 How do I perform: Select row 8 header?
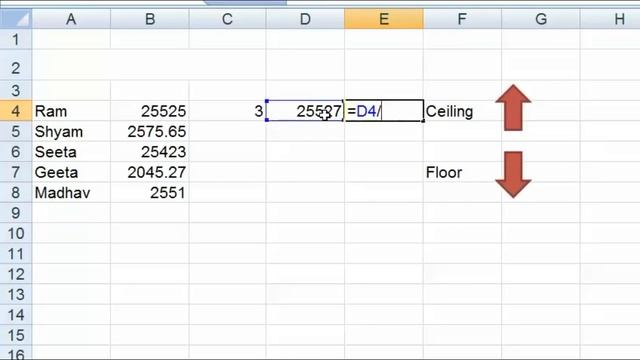pos(16,193)
